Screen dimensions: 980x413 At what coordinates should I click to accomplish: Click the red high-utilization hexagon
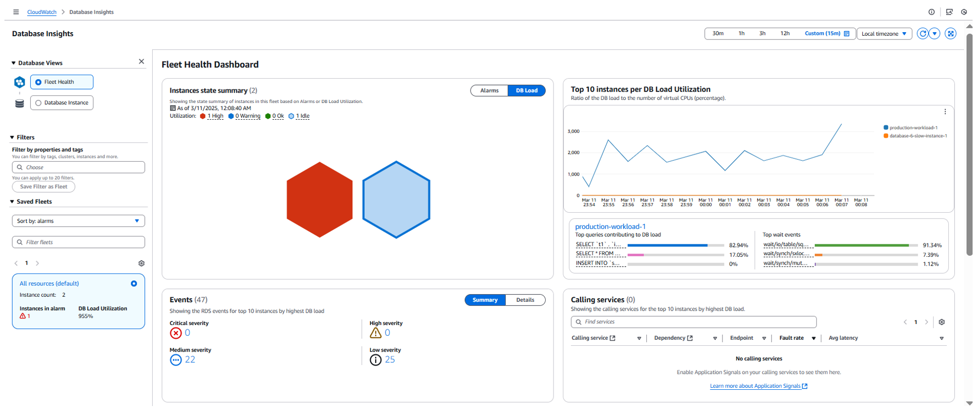[319, 200]
